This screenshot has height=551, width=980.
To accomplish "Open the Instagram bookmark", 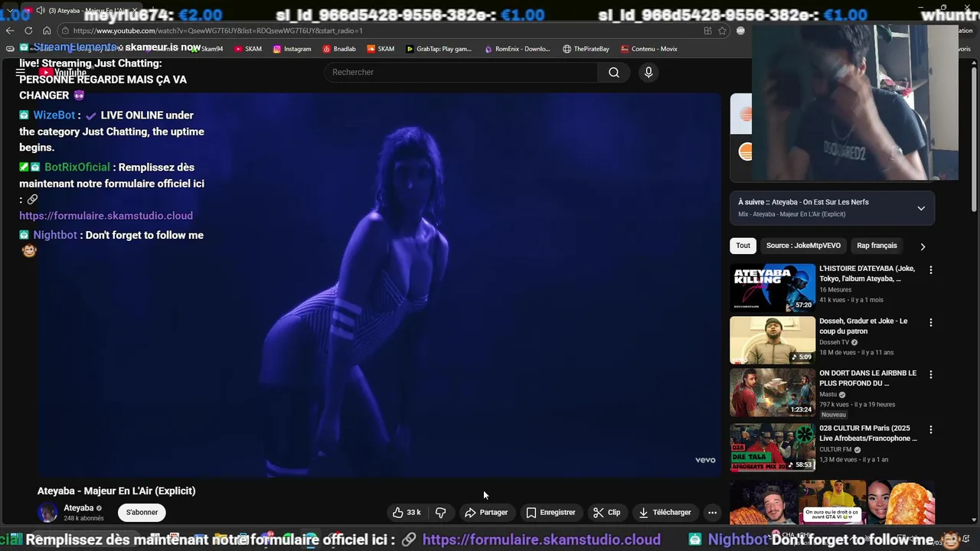I will (292, 48).
